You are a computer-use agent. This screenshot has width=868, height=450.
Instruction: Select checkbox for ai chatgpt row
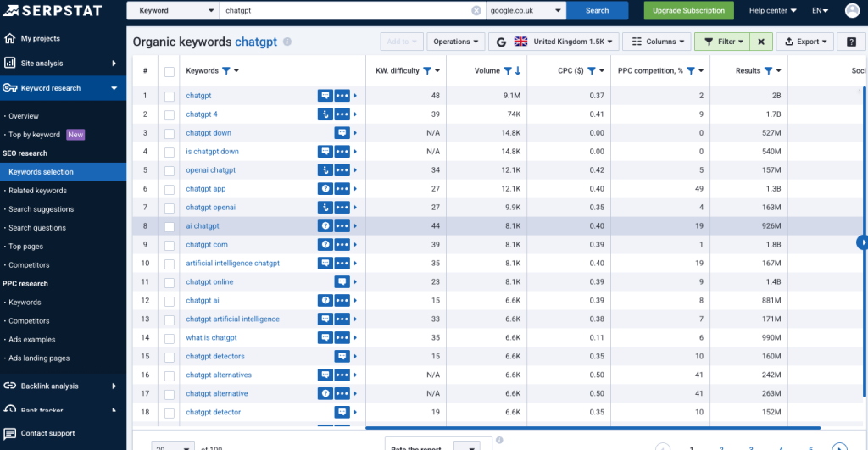[x=170, y=226]
